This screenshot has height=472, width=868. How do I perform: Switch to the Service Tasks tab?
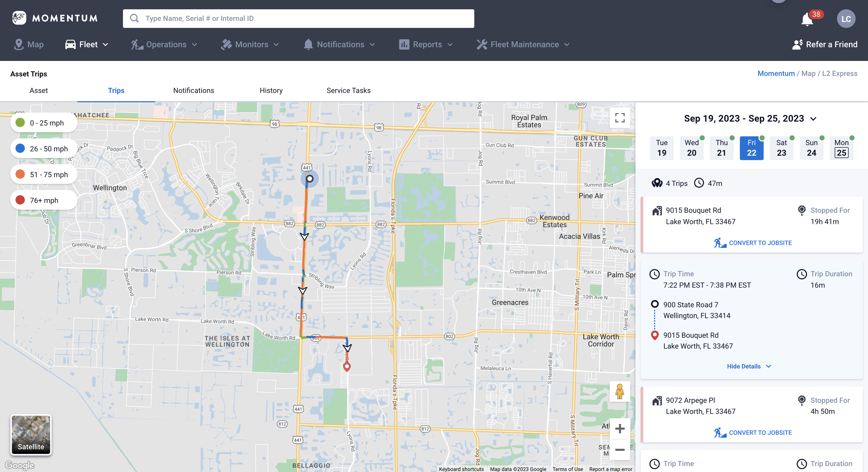click(348, 90)
